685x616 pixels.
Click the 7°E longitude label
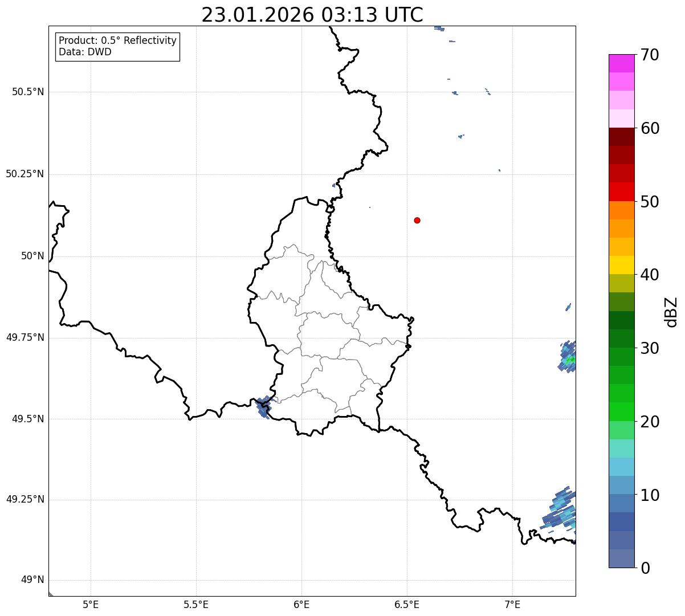[512, 604]
